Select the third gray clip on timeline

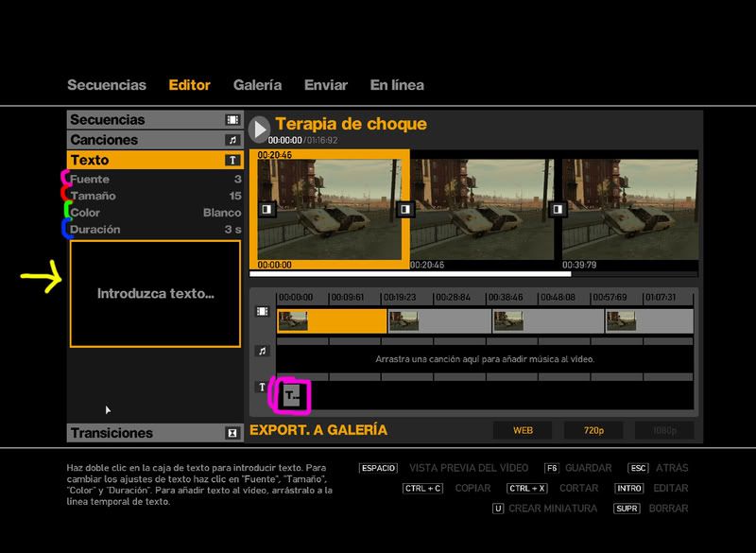(x=548, y=321)
